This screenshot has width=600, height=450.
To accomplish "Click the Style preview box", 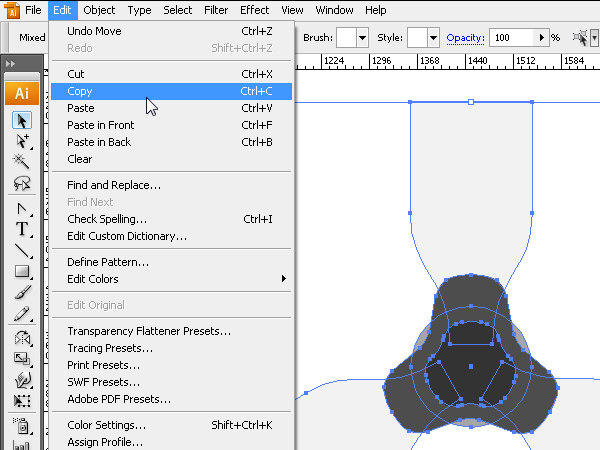I will [417, 38].
